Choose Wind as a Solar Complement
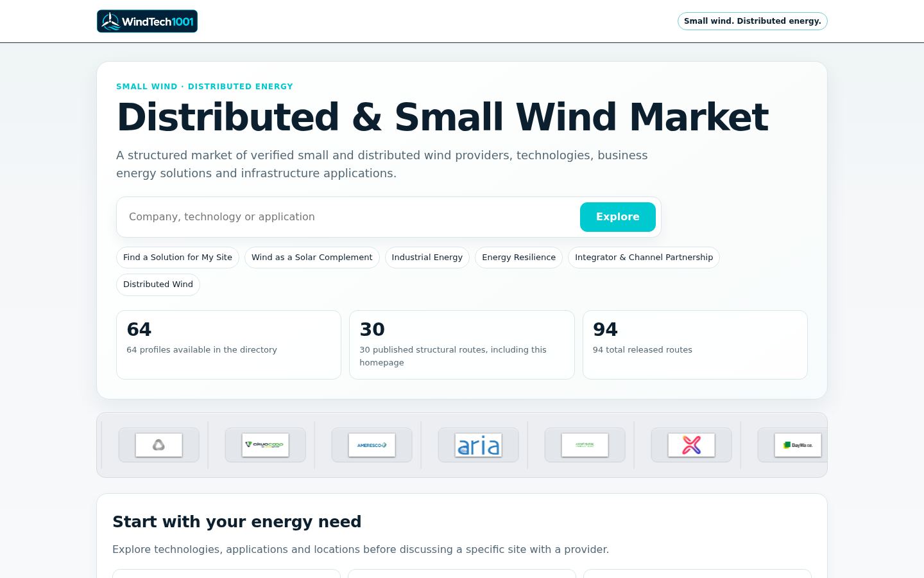924x578 pixels. [312, 258]
